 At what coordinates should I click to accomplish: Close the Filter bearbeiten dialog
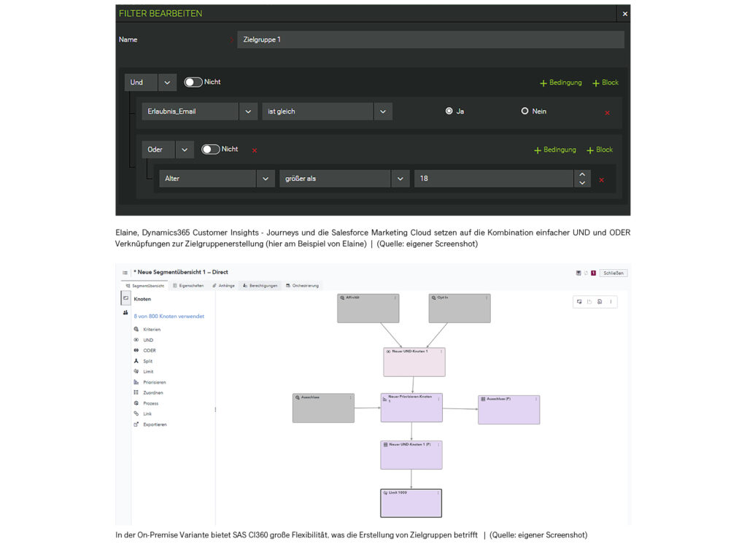pos(624,14)
